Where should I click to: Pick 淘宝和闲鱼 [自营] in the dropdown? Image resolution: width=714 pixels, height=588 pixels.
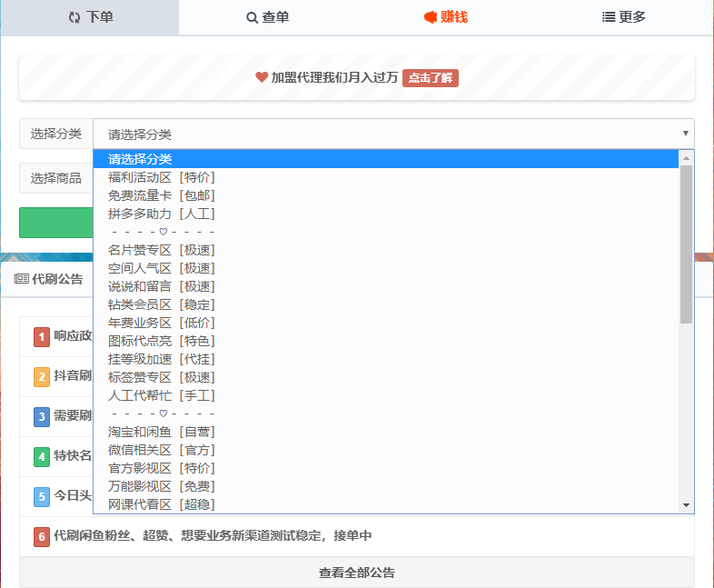point(162,432)
